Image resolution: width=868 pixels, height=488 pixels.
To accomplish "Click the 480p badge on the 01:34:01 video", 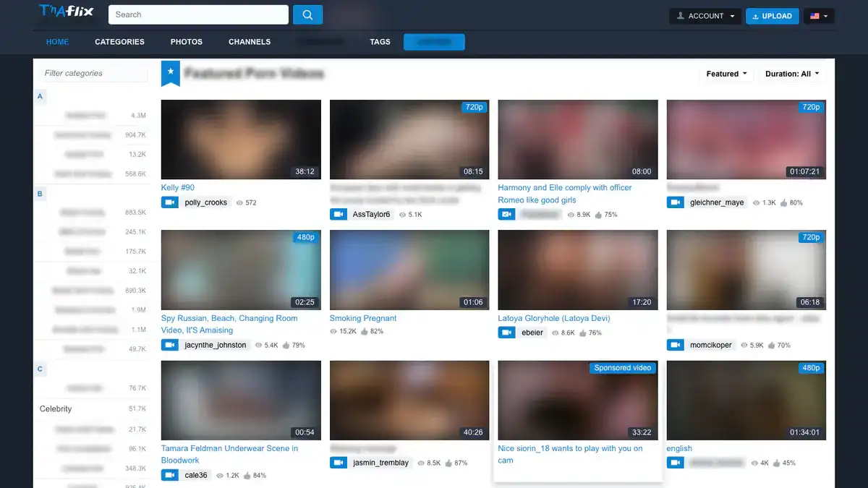I will 811,368.
